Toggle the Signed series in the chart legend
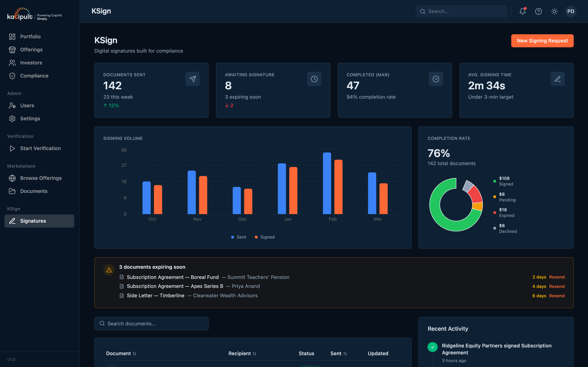 (264, 237)
